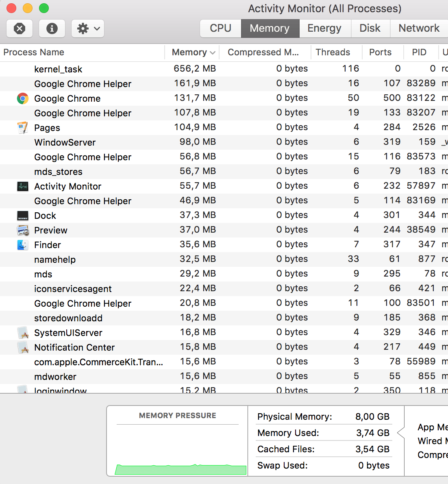Image resolution: width=448 pixels, height=484 pixels.
Task: Click the Notification Center process icon
Action: click(x=22, y=347)
